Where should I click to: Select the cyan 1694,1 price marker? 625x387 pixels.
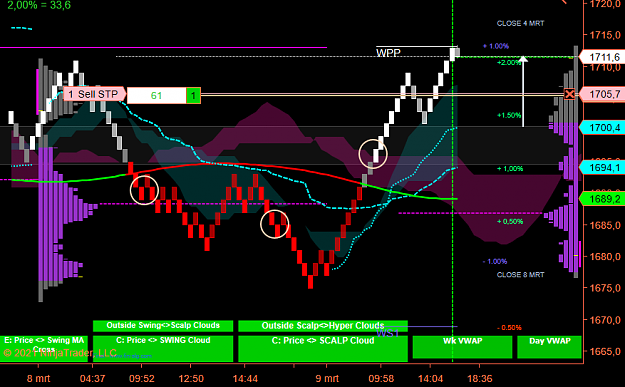pyautogui.click(x=601, y=167)
